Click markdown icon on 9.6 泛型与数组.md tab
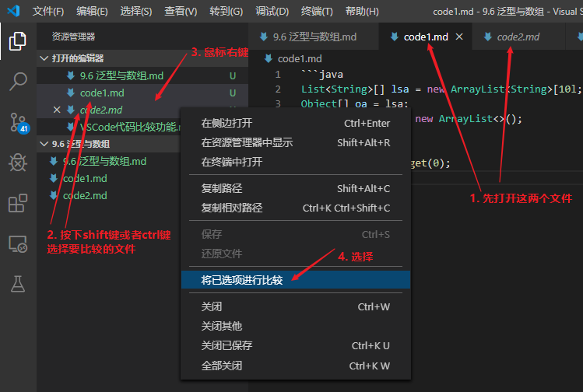583x392 pixels. 264,37
